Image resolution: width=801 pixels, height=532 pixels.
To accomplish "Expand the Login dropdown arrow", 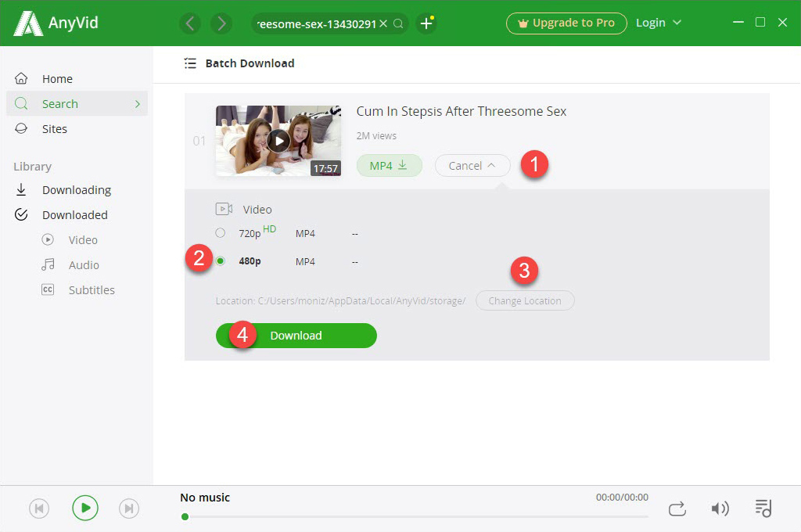I will 677,23.
